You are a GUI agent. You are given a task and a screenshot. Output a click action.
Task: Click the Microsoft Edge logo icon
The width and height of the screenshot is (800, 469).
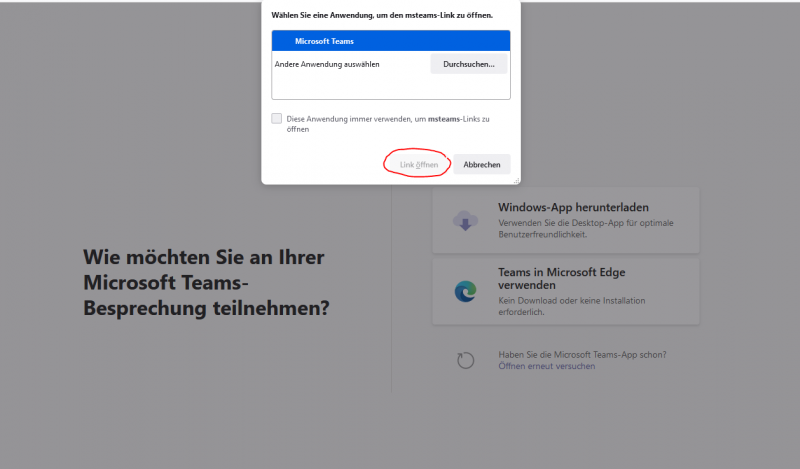pos(465,290)
